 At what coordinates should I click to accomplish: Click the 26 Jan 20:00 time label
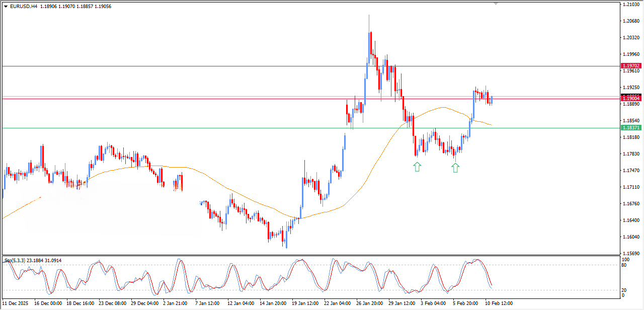coord(370,303)
